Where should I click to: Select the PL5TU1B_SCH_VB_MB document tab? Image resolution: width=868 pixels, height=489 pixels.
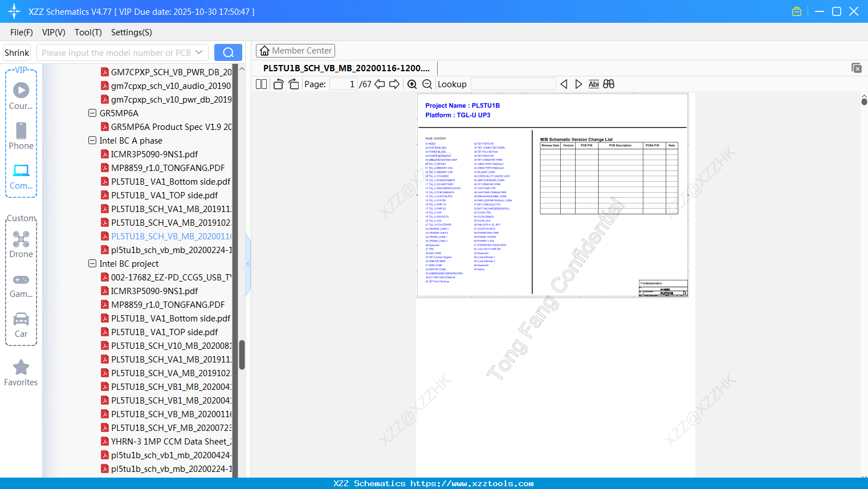[347, 68]
